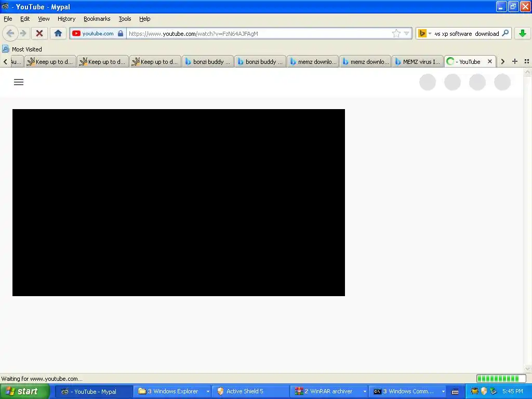Go back with the Back arrow button
The image size is (532, 399).
10,33
